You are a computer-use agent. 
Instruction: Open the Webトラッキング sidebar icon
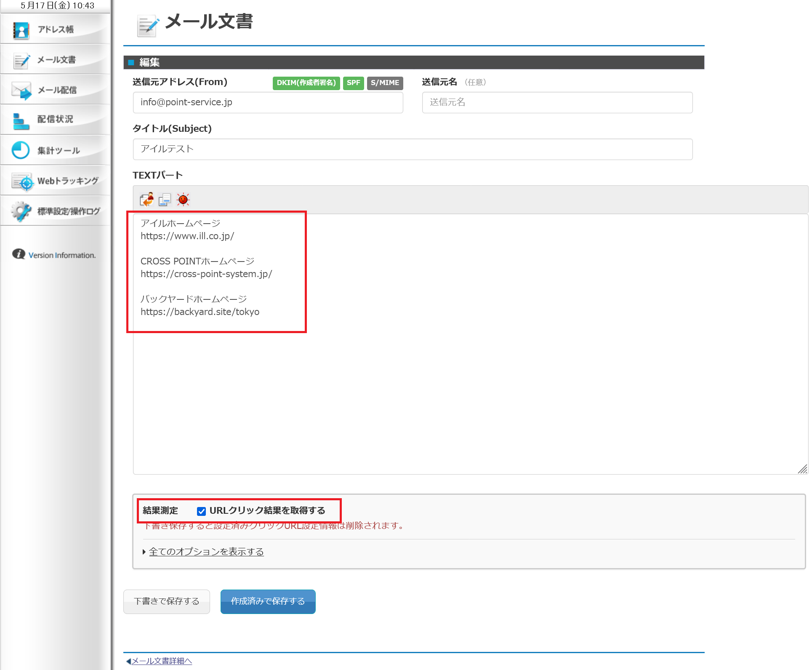(23, 180)
